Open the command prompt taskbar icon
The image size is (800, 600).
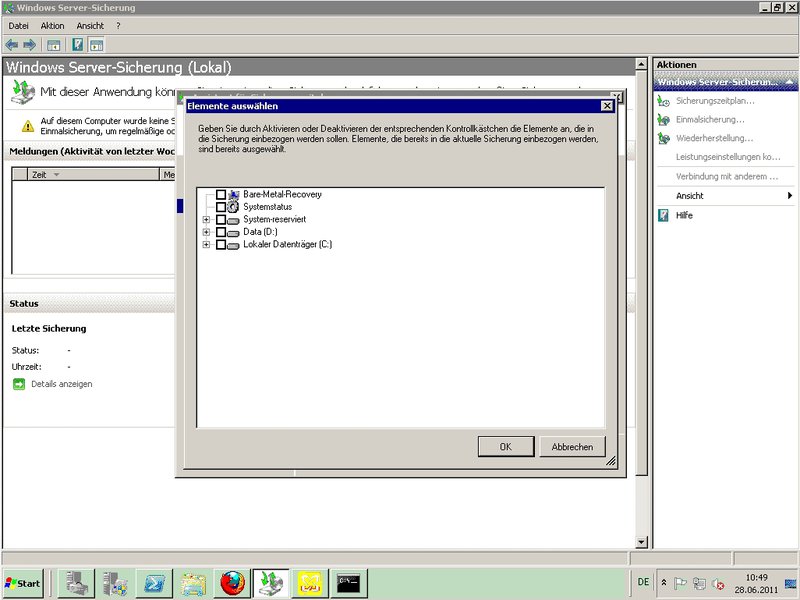pos(349,583)
